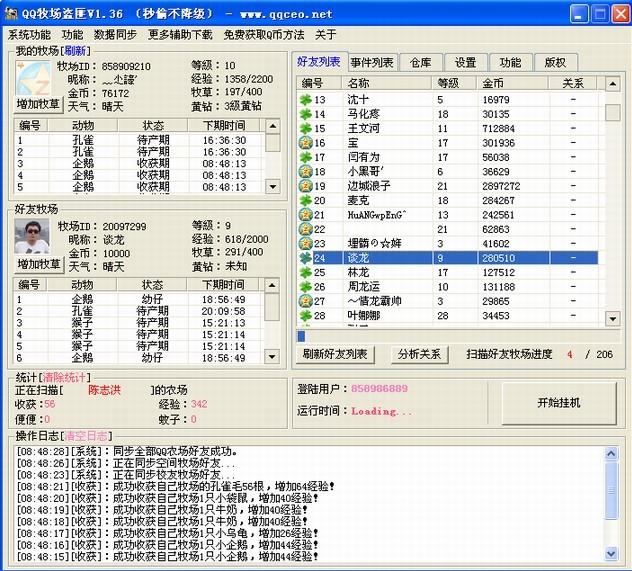Click the star badge icon in row 27
Image resolution: width=632 pixels, height=571 pixels.
pyautogui.click(x=306, y=301)
